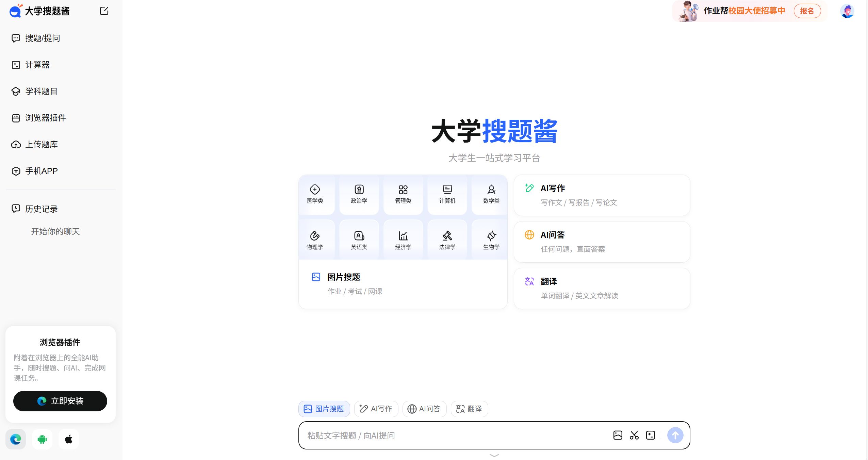Select 历史记录 in the sidebar
Image resolution: width=868 pixels, height=460 pixels.
tap(41, 209)
